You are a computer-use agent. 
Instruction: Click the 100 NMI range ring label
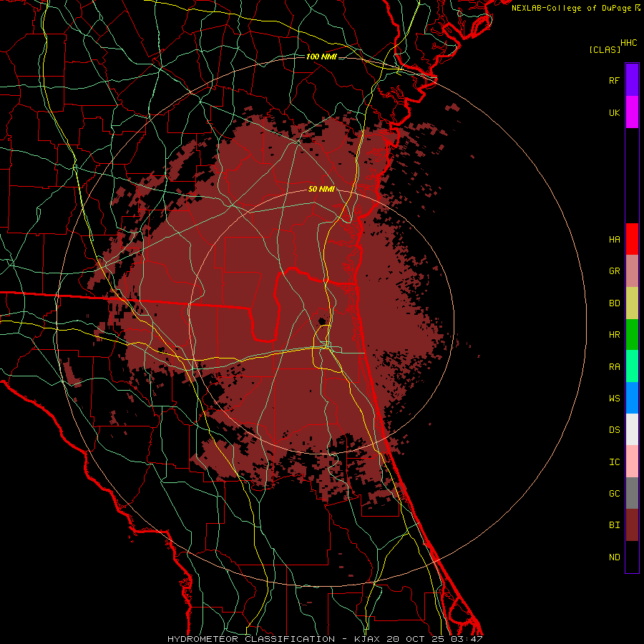pos(321,57)
